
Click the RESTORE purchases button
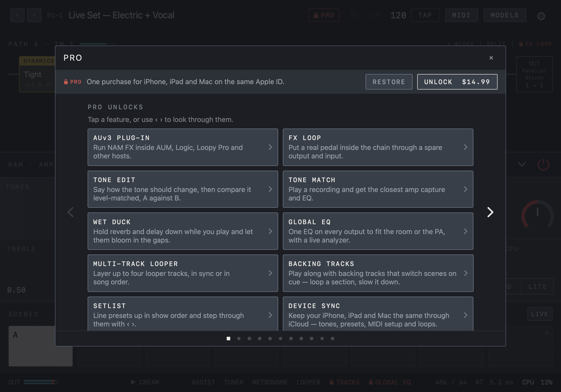point(389,82)
